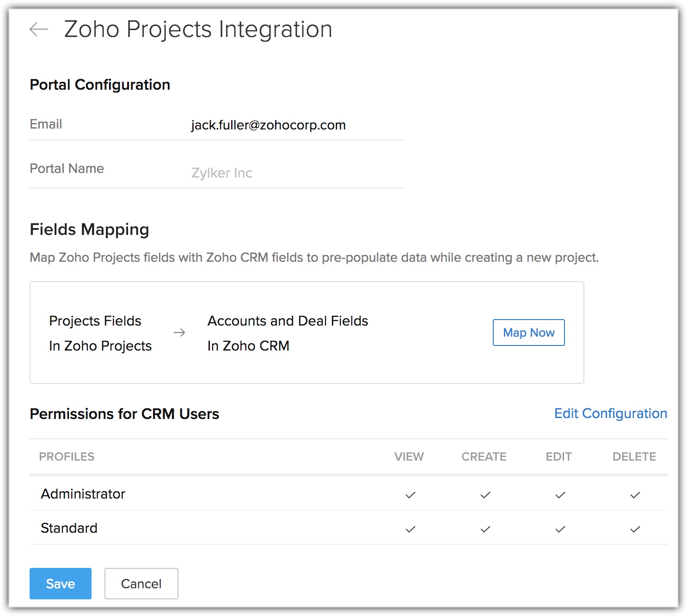This screenshot has width=687, height=616.
Task: Save the integration settings
Action: 61,584
